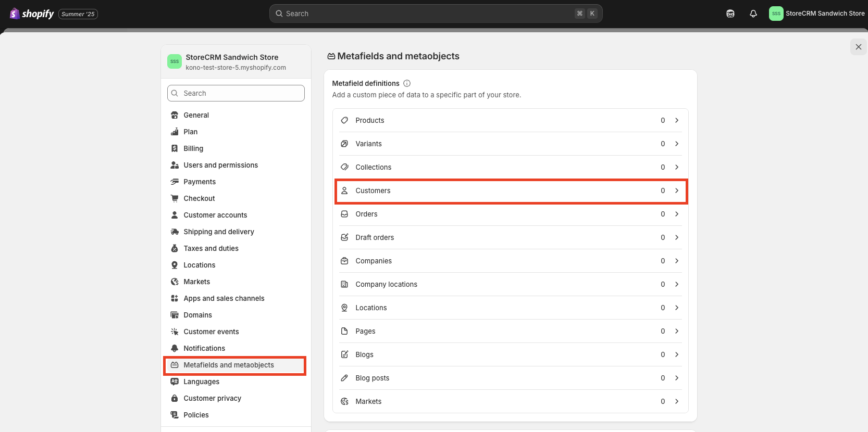
Task: Open General settings
Action: point(236,115)
